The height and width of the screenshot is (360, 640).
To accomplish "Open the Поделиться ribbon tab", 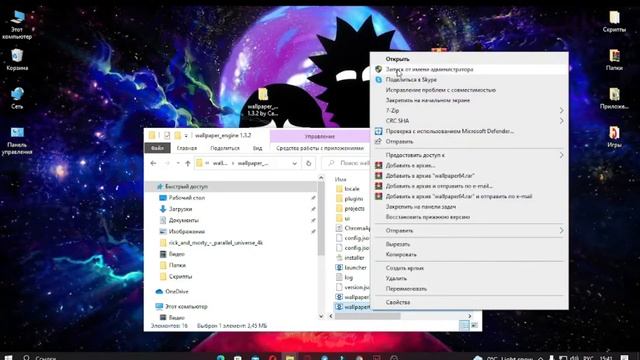I will click(225, 148).
